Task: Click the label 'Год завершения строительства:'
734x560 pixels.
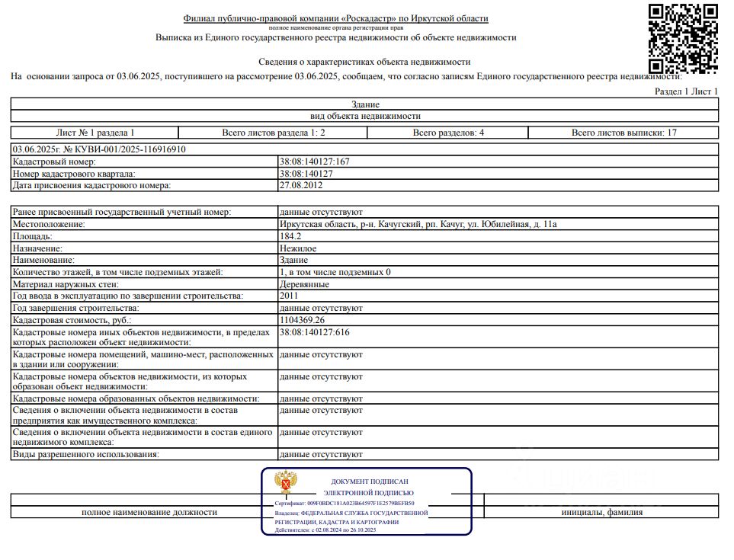Action: (x=75, y=308)
